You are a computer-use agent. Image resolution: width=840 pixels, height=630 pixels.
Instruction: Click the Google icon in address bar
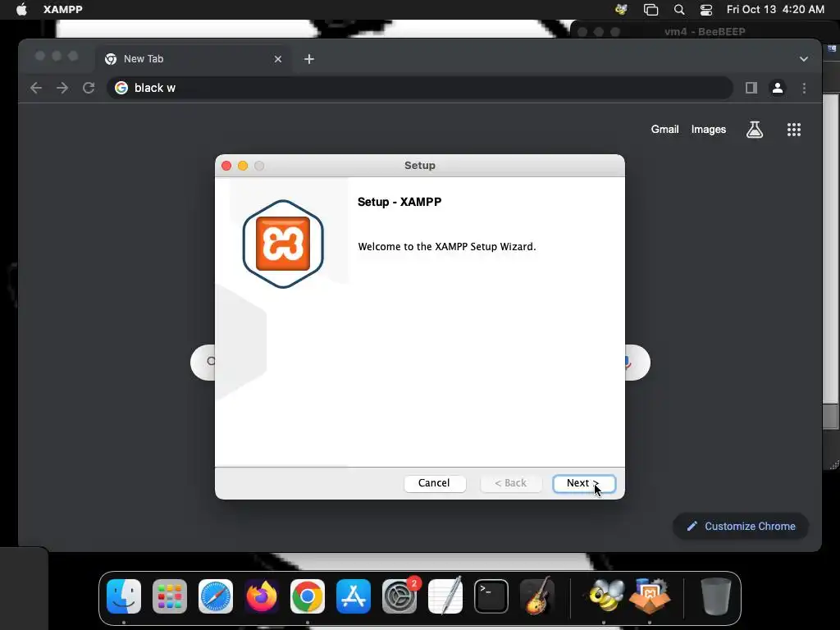click(x=121, y=88)
